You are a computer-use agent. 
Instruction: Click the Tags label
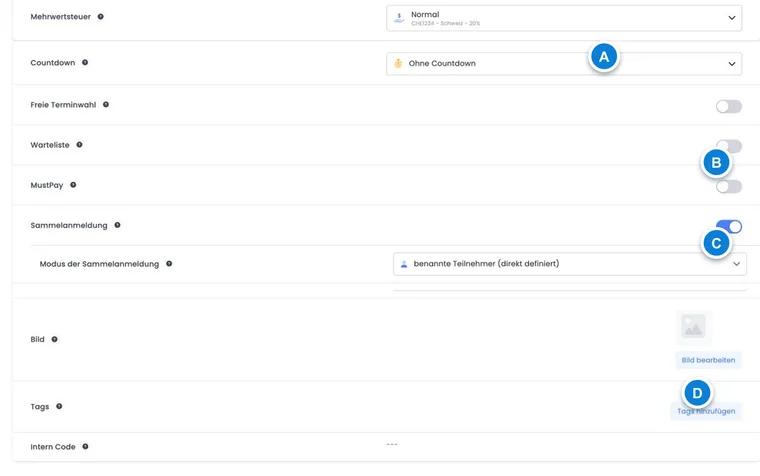coord(40,407)
